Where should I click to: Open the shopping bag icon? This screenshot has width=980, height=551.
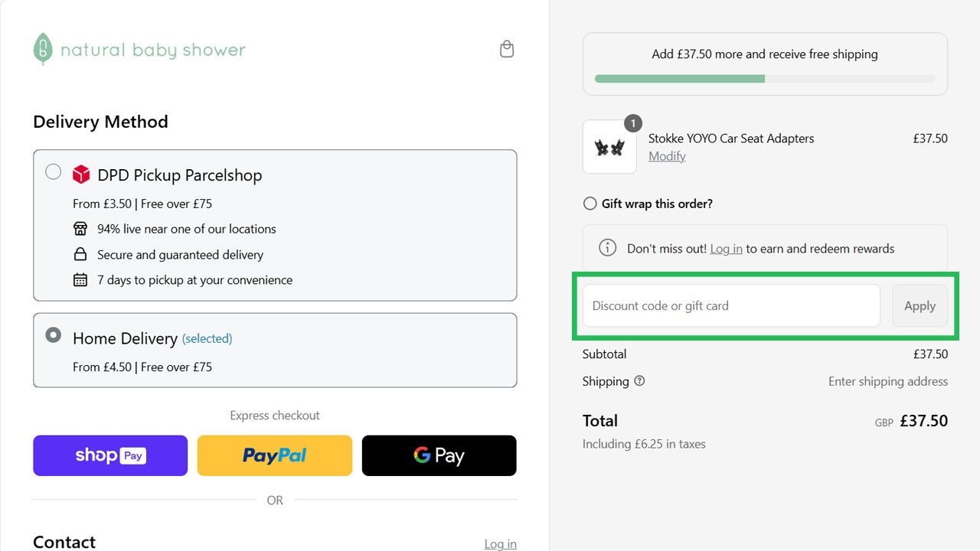point(506,47)
